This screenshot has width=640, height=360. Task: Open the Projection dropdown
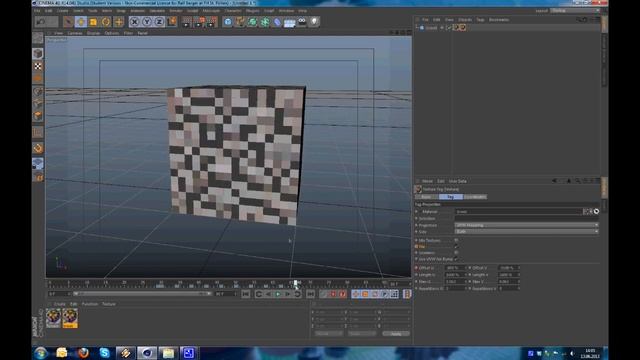coord(527,225)
